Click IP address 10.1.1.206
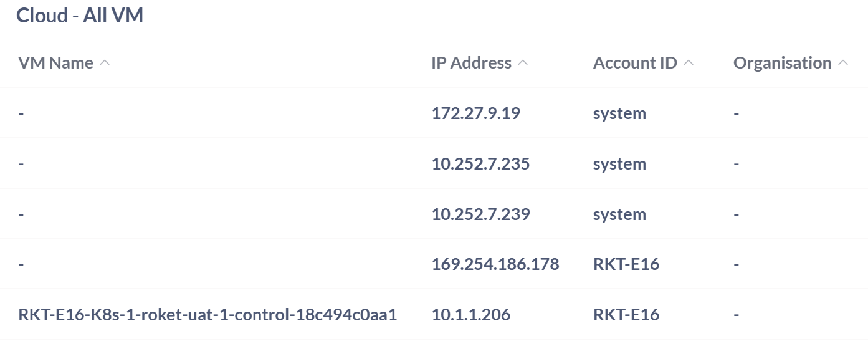 pos(470,315)
